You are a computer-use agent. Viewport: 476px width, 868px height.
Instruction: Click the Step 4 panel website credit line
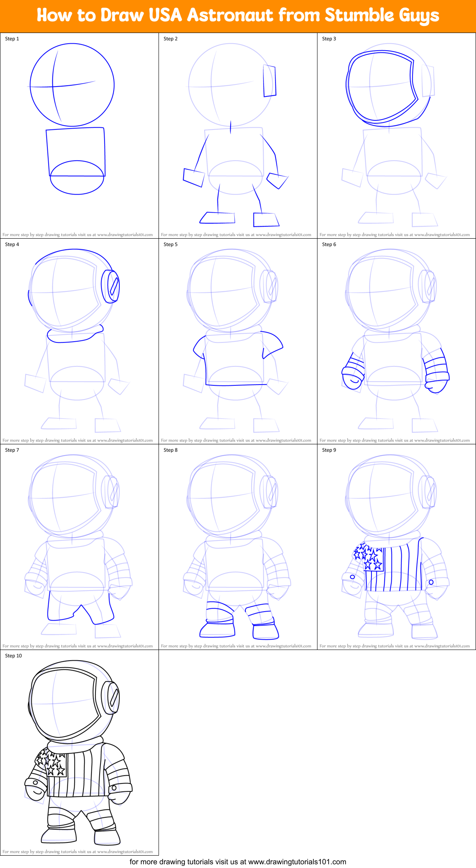coord(77,441)
